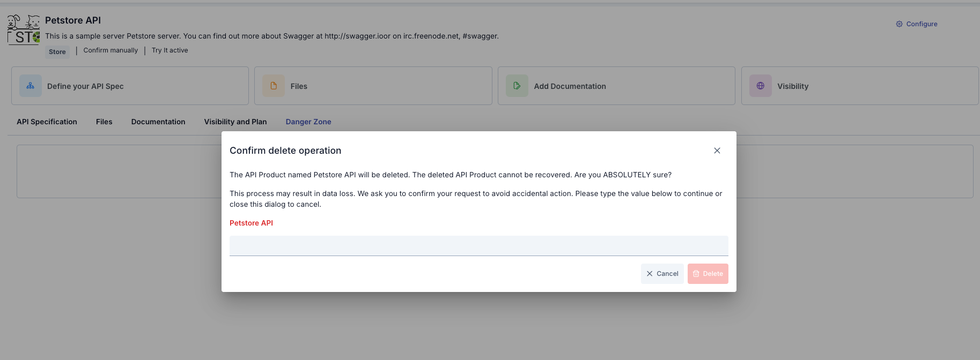Click the Configure gear icon

(x=899, y=24)
